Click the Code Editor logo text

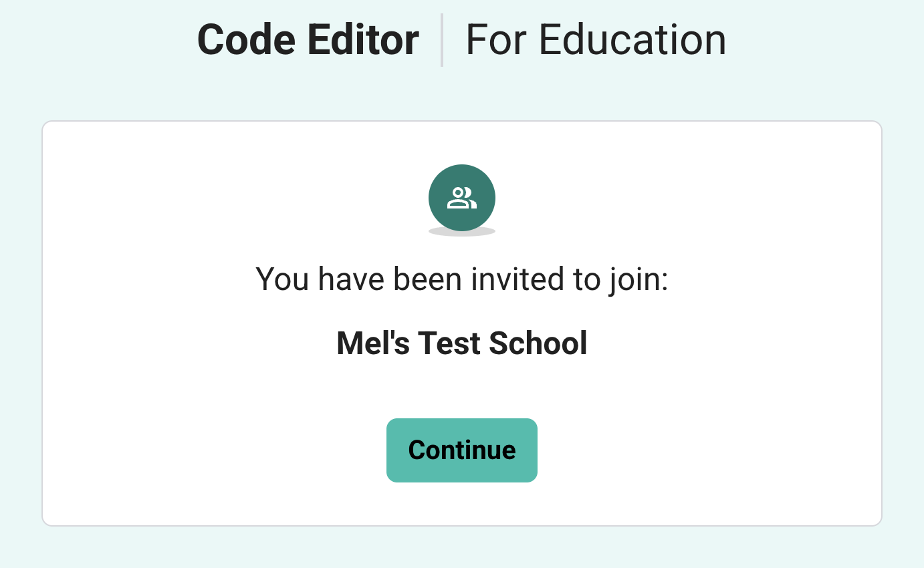click(308, 40)
